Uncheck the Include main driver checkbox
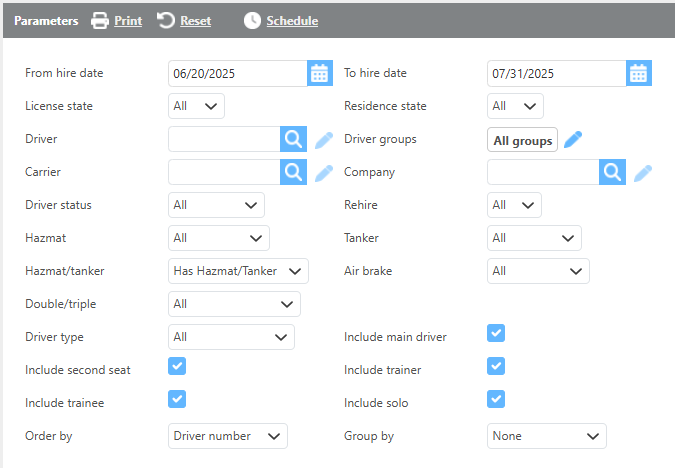Screen dimensions: 675x468 click(x=496, y=334)
